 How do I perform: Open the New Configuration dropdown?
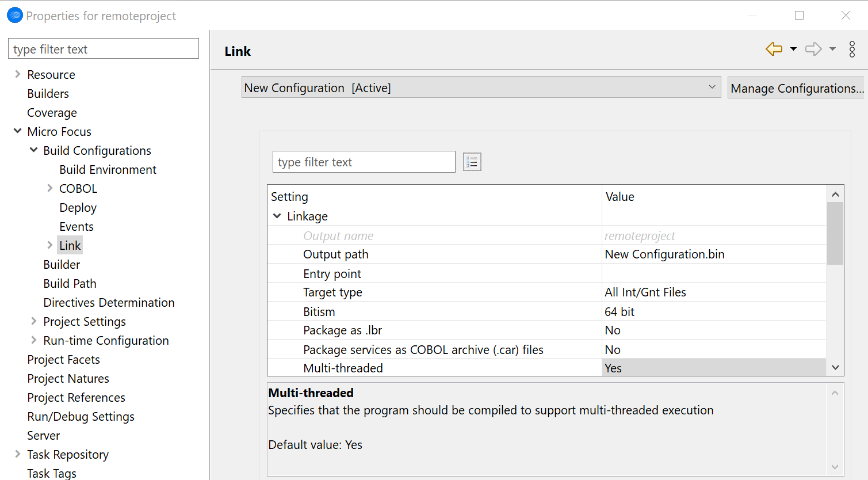713,87
